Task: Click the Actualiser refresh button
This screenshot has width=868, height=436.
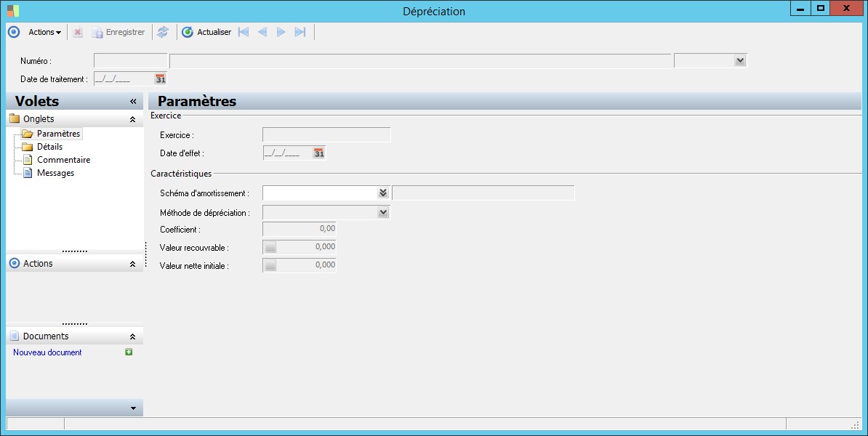Action: point(206,32)
